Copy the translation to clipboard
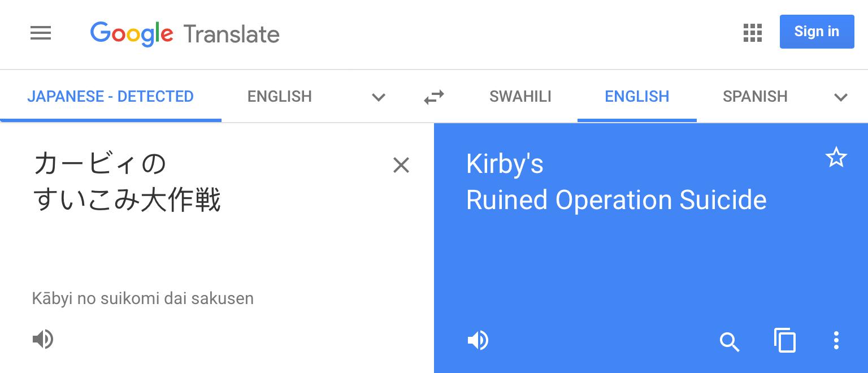The width and height of the screenshot is (868, 373). [785, 340]
